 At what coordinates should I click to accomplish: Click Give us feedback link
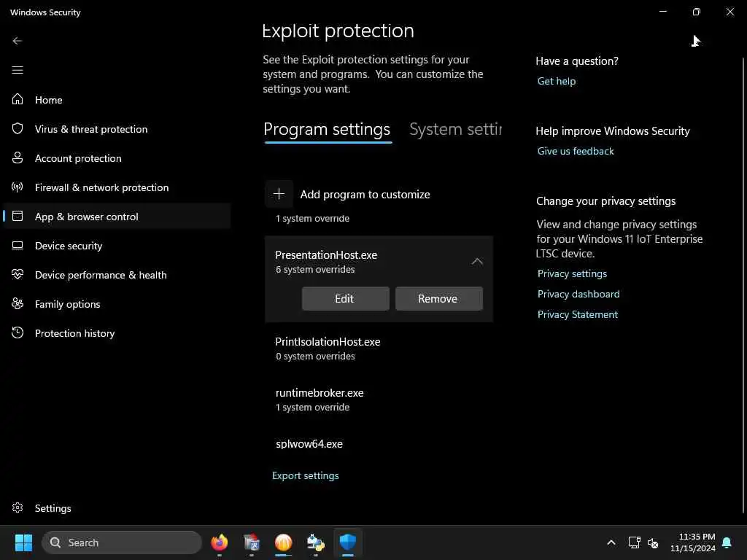[576, 151]
